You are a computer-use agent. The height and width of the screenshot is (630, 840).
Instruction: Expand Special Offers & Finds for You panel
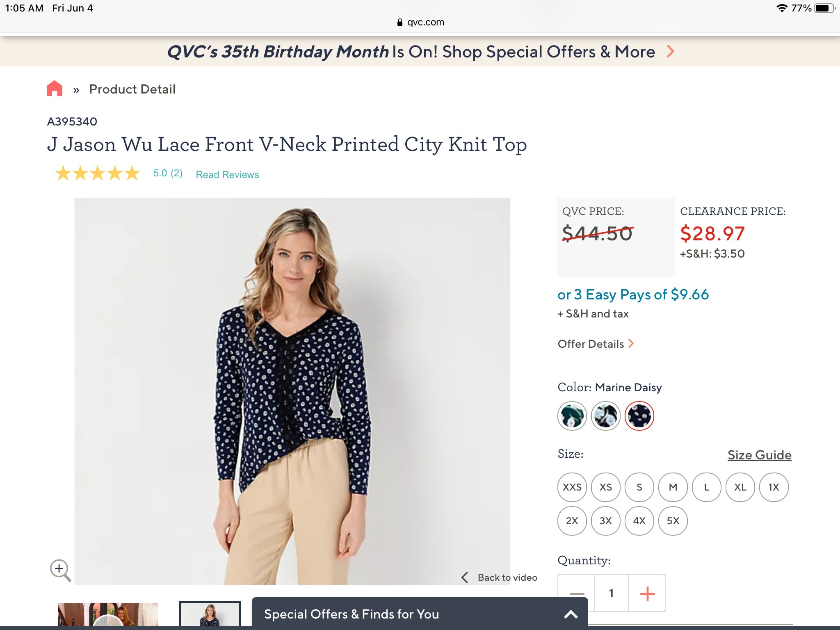click(x=571, y=614)
